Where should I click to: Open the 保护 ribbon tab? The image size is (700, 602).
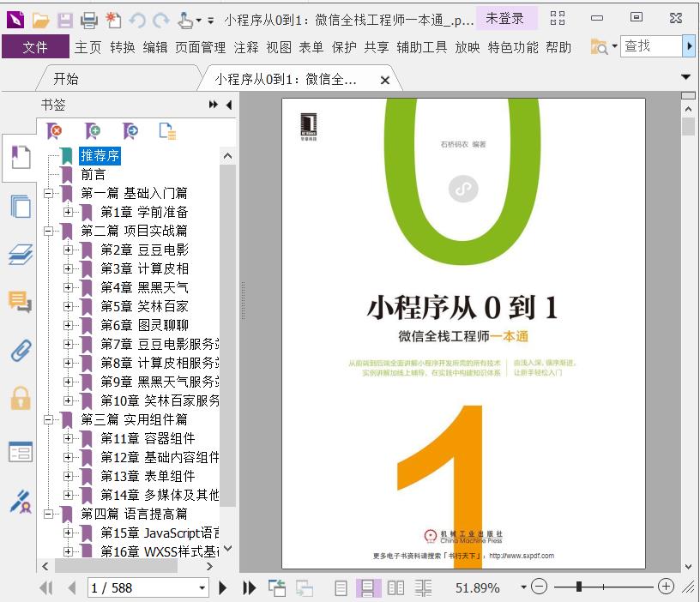click(344, 47)
